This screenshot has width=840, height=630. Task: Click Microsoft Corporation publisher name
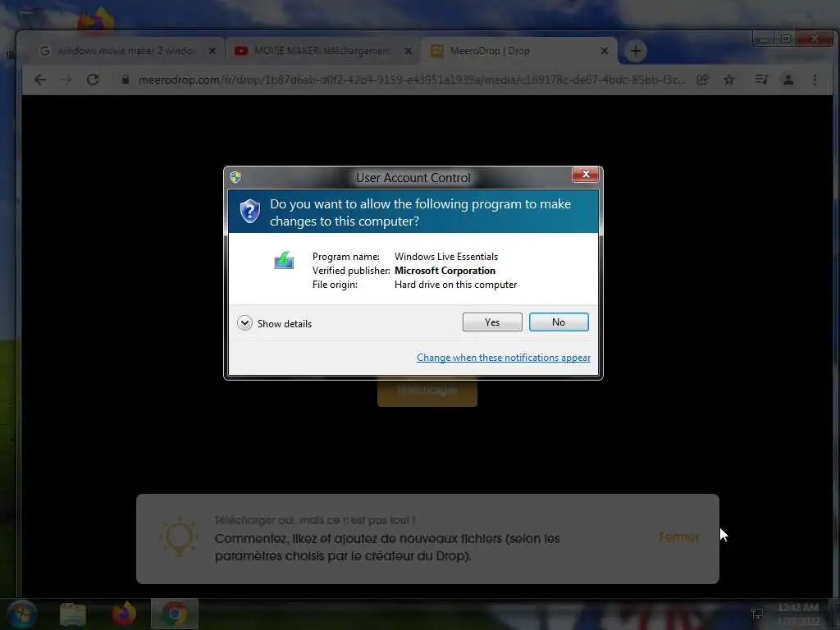pos(445,271)
